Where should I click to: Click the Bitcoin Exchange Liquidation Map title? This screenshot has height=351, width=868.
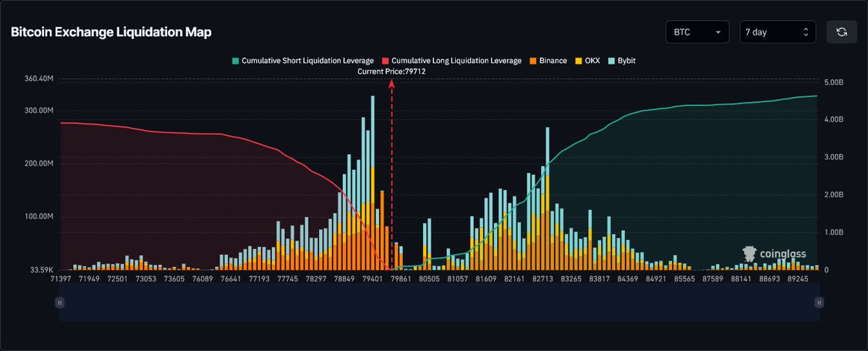pos(111,33)
